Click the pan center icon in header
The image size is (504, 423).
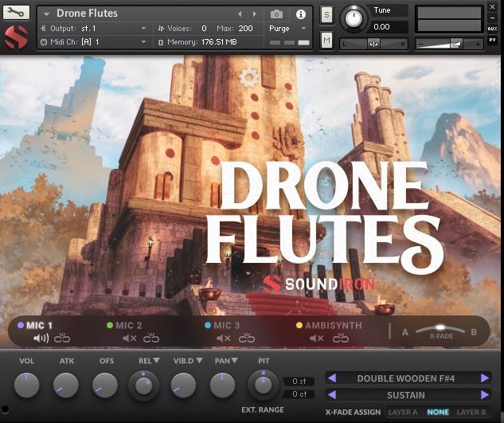pos(373,44)
